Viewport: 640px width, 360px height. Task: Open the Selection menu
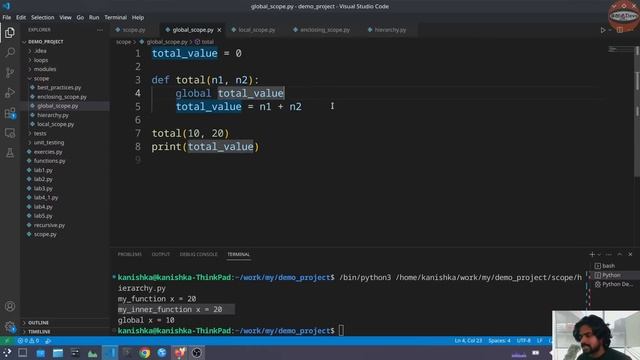tap(42, 18)
